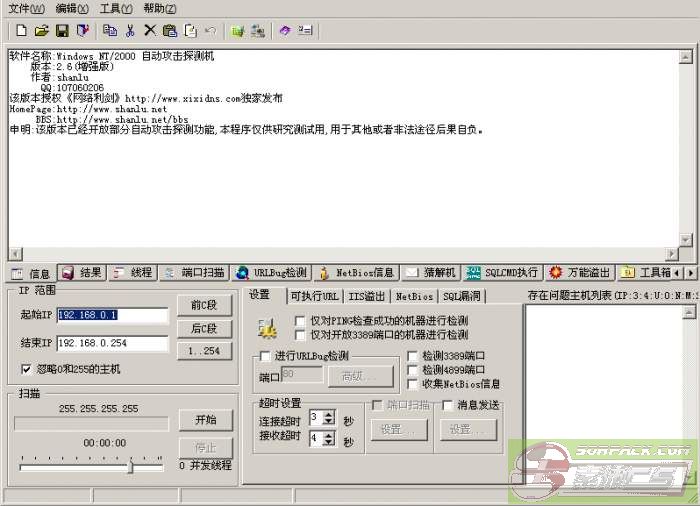The image size is (700, 506).
Task: Click the 前C段 button
Action: click(x=204, y=305)
